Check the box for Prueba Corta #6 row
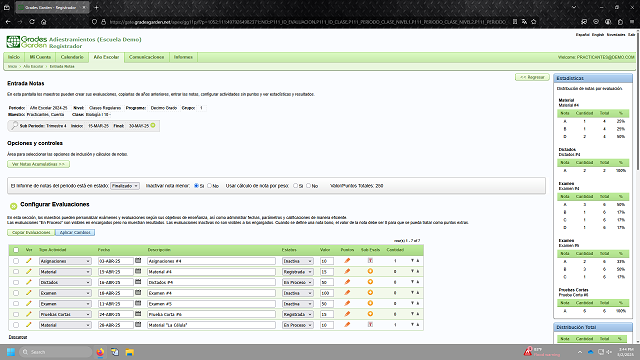This screenshot has height=360, width=640. [x=16, y=314]
